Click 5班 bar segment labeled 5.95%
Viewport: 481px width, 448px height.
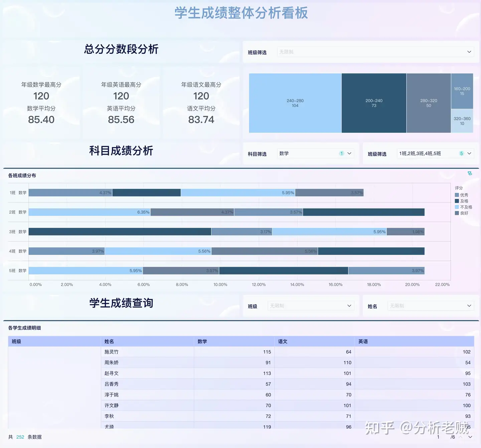[x=86, y=270]
